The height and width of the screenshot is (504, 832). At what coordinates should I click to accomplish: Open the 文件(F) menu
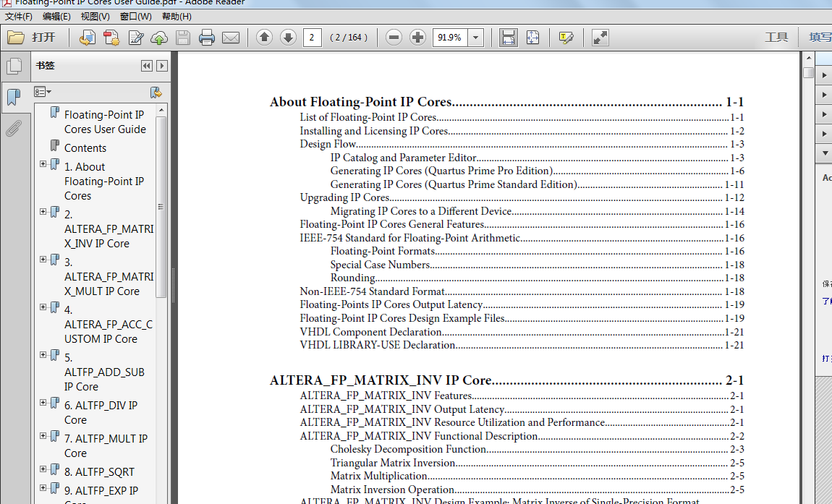point(19,17)
